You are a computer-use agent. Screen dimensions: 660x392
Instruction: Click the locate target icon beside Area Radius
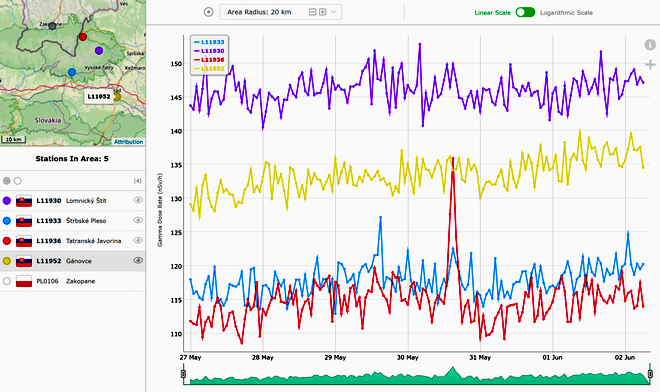click(x=208, y=12)
